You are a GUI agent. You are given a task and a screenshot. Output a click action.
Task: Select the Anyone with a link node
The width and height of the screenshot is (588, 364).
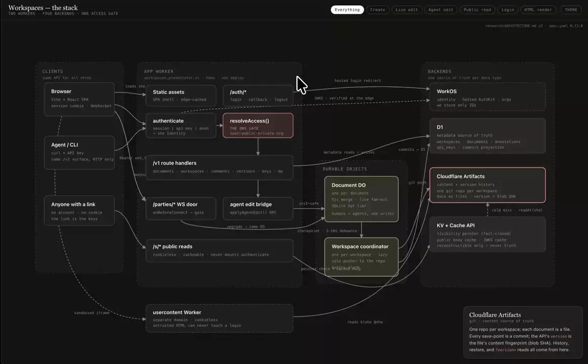point(79,211)
